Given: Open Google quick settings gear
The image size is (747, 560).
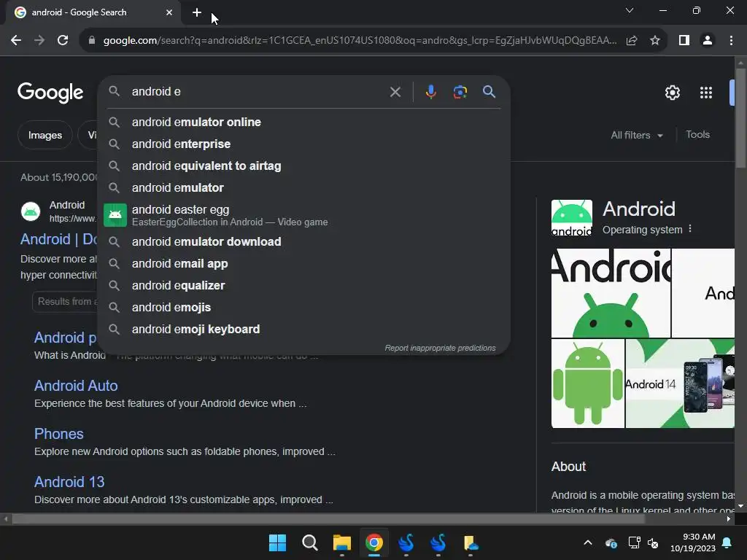Looking at the screenshot, I should pyautogui.click(x=672, y=93).
